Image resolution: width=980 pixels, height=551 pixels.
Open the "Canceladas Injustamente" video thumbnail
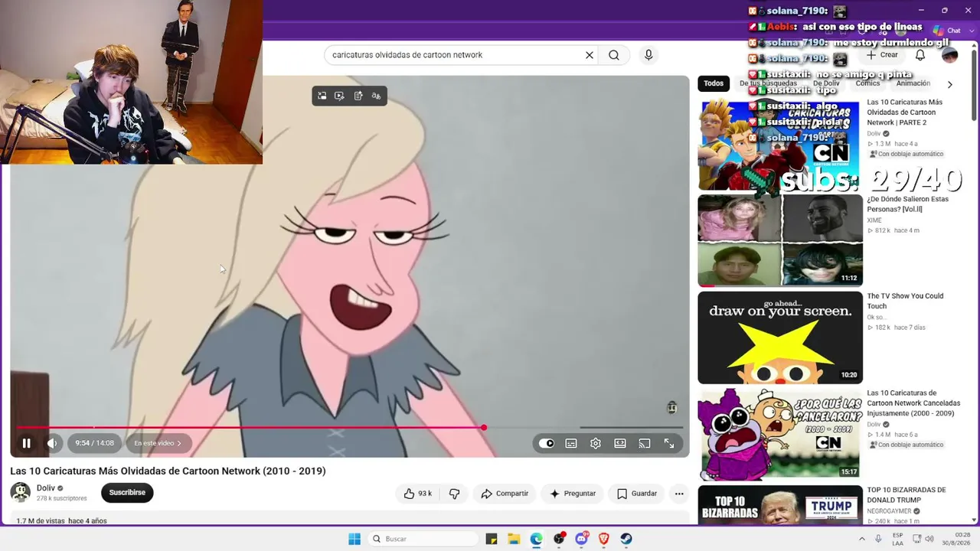[780, 434]
